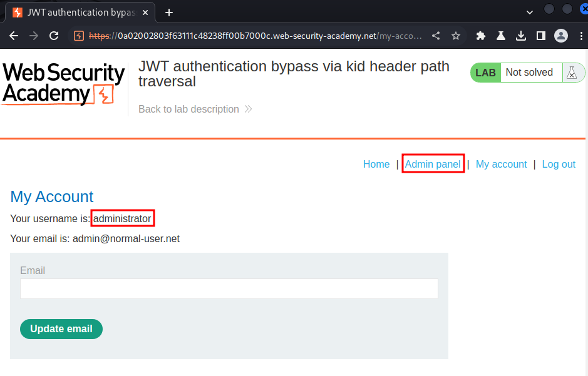
Task: Click the Web Security Academy logo
Action: pyautogui.click(x=63, y=84)
